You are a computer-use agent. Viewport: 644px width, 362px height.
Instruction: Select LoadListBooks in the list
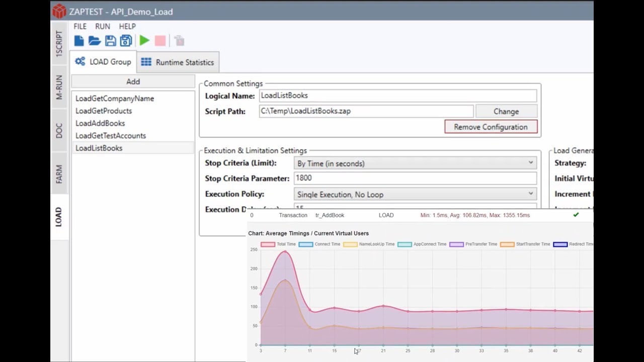click(133, 148)
